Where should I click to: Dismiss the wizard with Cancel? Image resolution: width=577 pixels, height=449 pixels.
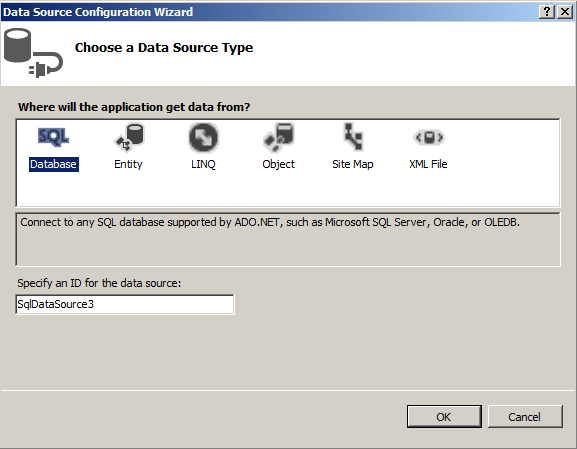(525, 417)
